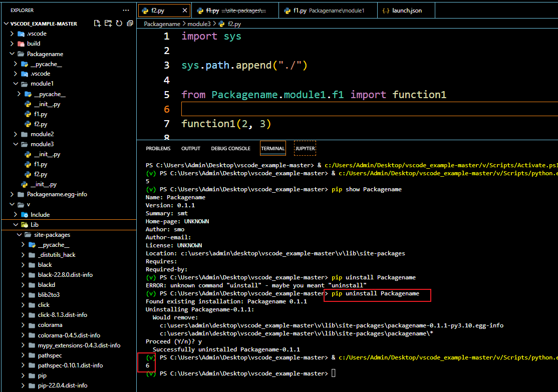Collapse the VSCODE_EXAMPLE-MASTER root section
This screenshot has height=392, width=558.
point(44,24)
